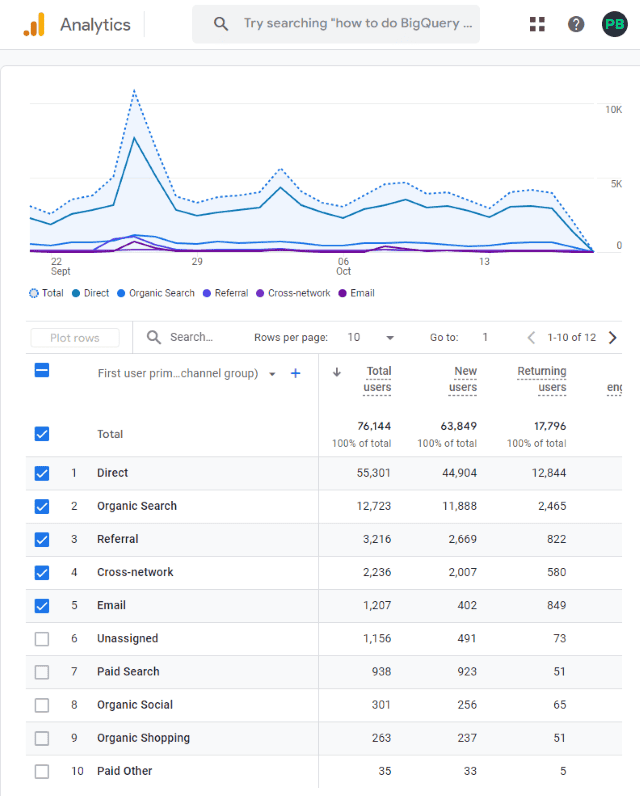
Task: Click the 63,849 new users total
Action: pos(459,426)
